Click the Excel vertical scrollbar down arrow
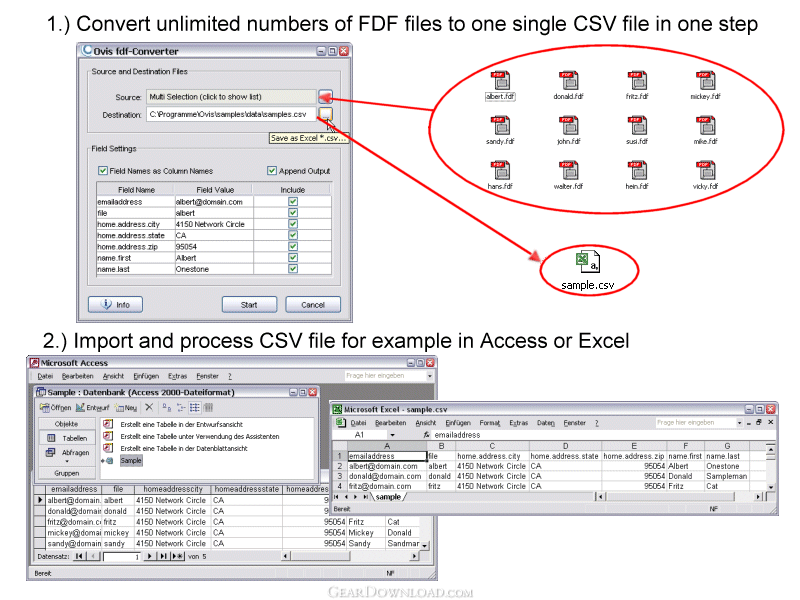800x600 pixels. tap(770, 487)
